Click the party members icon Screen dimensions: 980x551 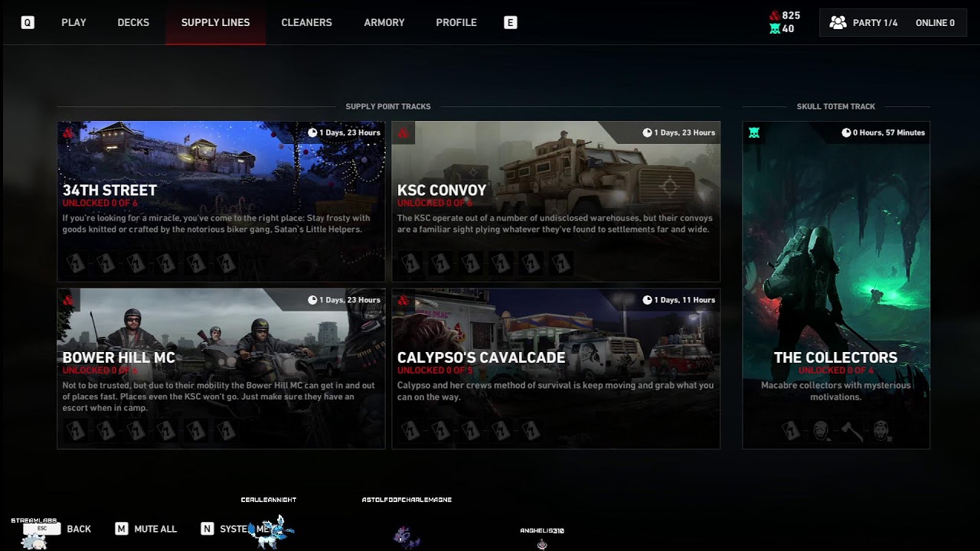838,23
